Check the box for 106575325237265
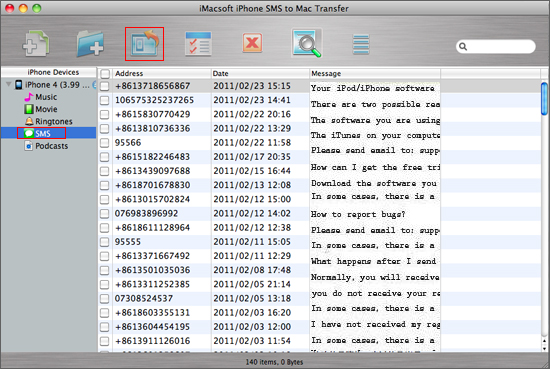The height and width of the screenshot is (369, 550). pos(105,100)
